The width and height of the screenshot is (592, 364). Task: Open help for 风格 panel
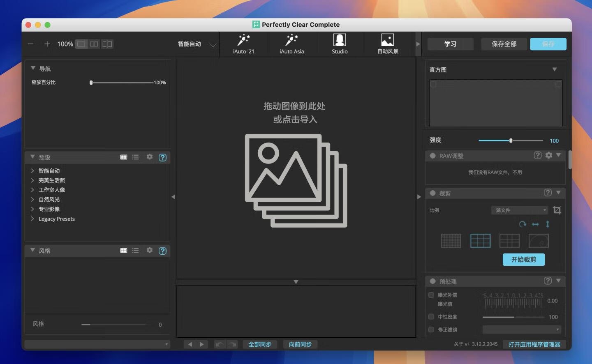coord(163,251)
